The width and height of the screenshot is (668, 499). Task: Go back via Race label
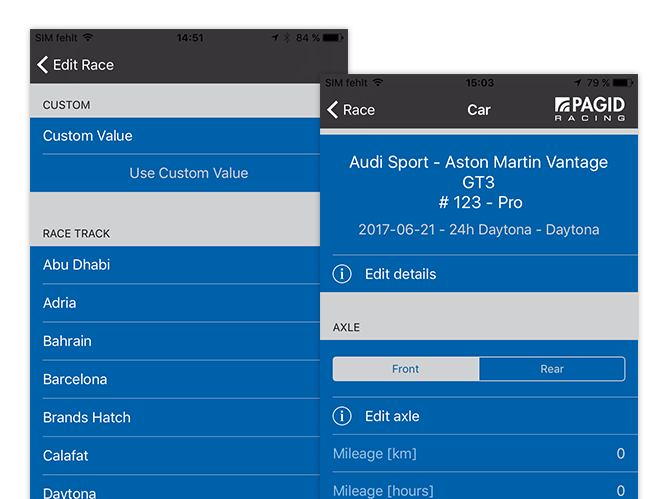click(x=359, y=110)
